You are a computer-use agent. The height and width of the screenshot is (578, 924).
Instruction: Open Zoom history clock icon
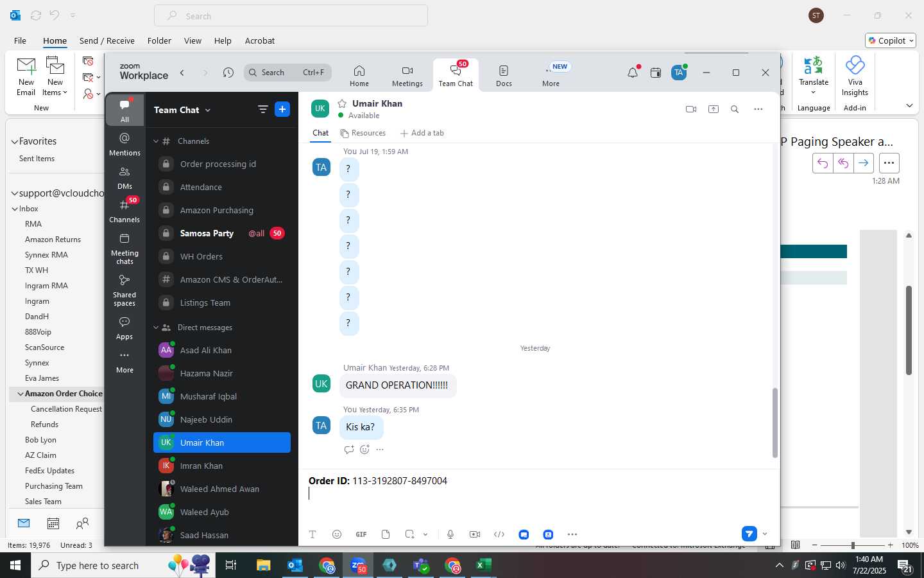(228, 73)
